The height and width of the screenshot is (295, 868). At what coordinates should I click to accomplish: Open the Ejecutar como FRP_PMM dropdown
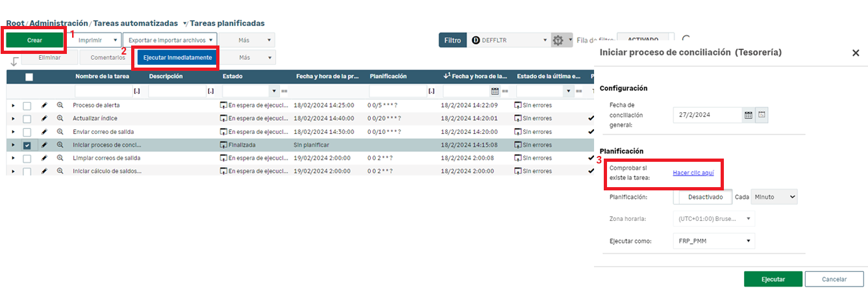click(714, 241)
